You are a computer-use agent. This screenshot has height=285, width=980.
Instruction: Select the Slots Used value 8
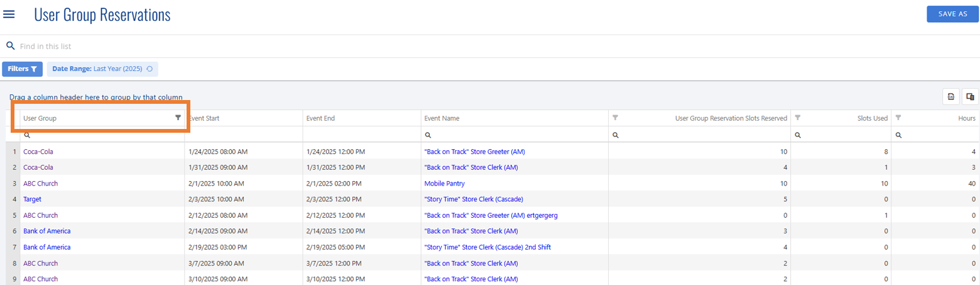(x=841, y=152)
